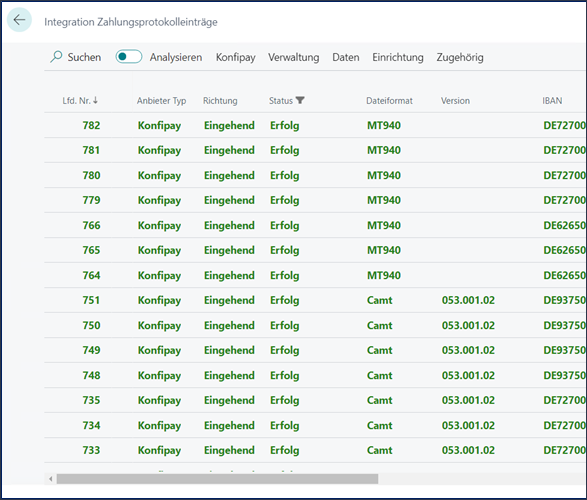Viewport: 587px width, 500px height.
Task: Click the Suchen magnifier icon
Action: click(56, 57)
